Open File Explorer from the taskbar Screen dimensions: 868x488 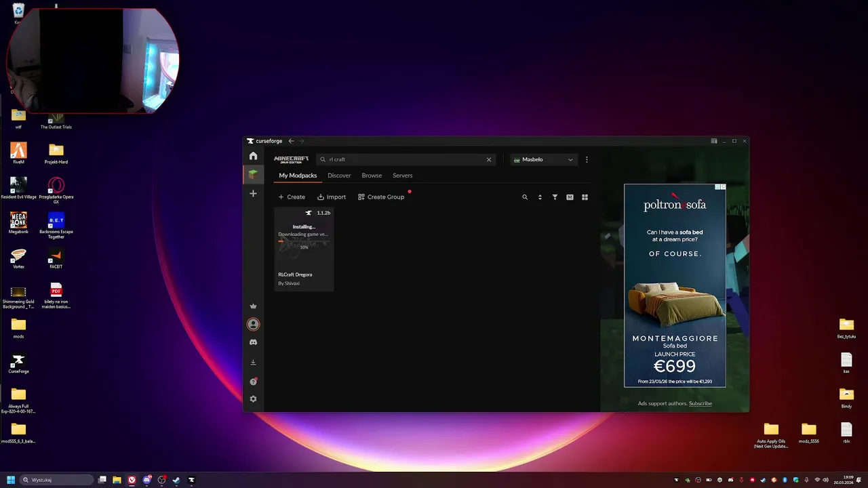[117, 480]
